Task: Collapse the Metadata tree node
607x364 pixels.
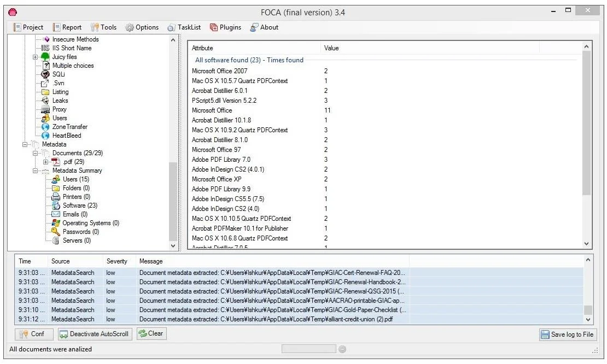Action: [25, 144]
